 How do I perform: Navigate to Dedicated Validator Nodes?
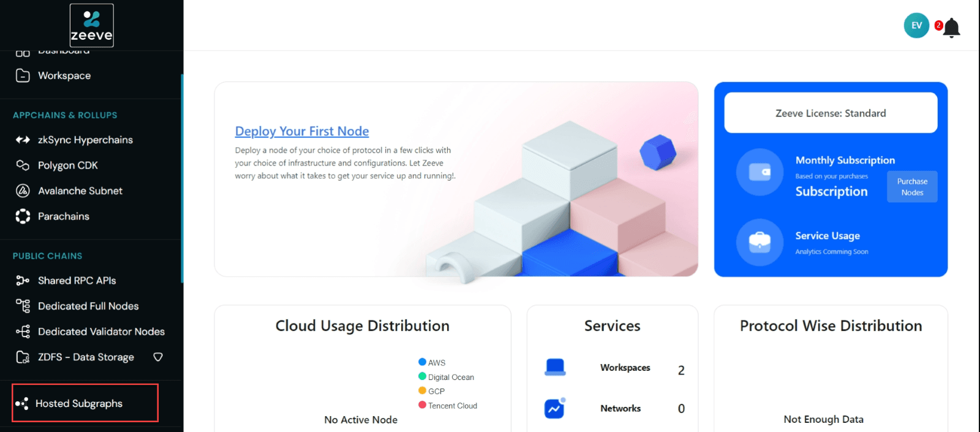pyautogui.click(x=101, y=332)
